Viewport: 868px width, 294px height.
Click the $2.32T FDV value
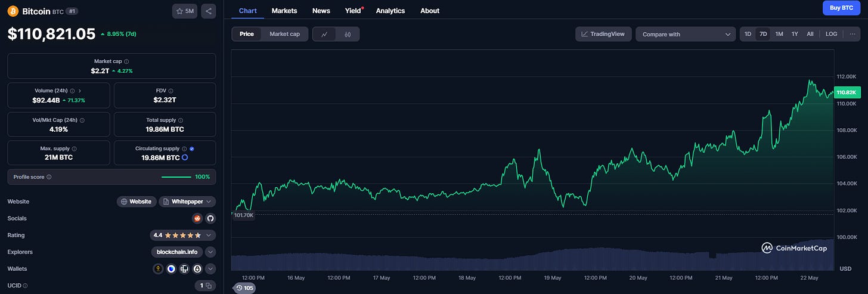coord(165,100)
